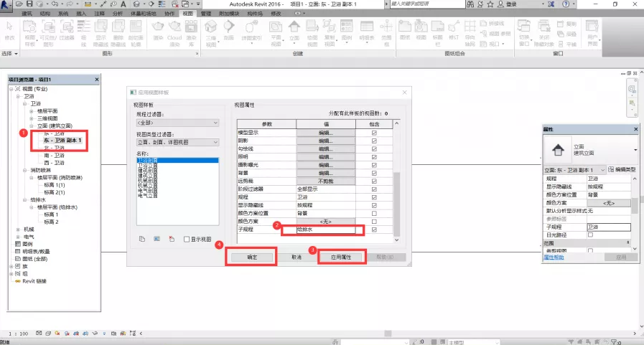Click the duplicate template icon in dialog
The image size is (644, 345).
pyautogui.click(x=142, y=239)
